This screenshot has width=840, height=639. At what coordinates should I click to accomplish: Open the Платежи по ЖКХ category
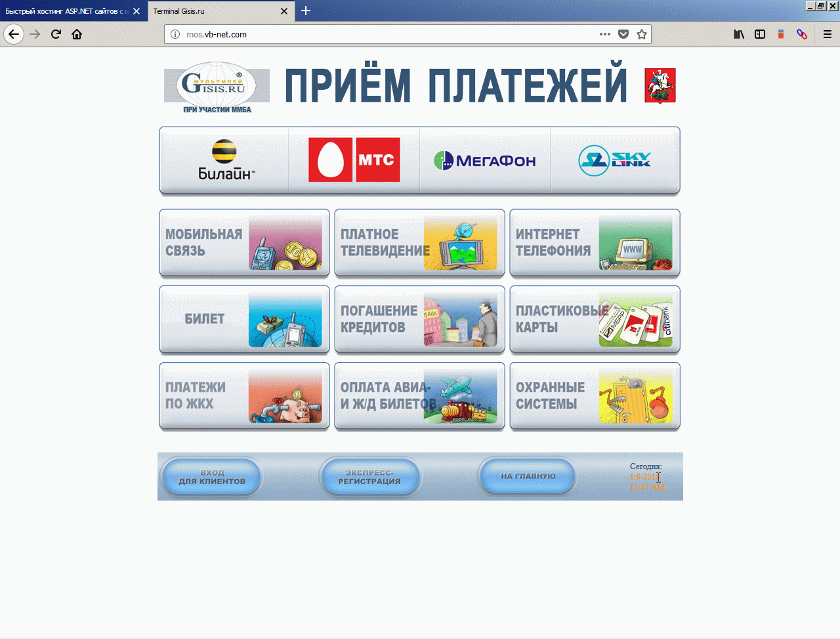coord(245,396)
